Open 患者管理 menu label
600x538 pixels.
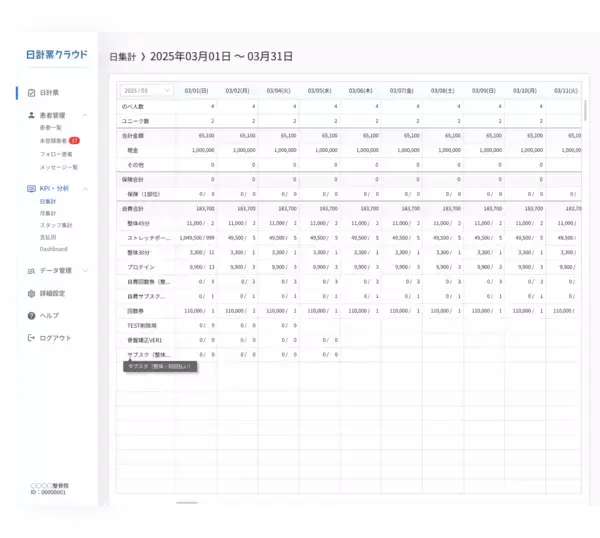pyautogui.click(x=52, y=115)
